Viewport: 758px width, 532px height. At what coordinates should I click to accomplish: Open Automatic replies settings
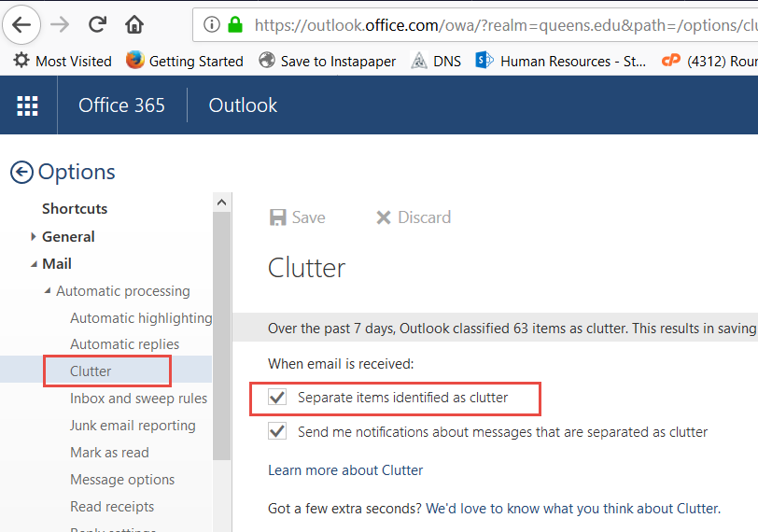pyautogui.click(x=124, y=344)
